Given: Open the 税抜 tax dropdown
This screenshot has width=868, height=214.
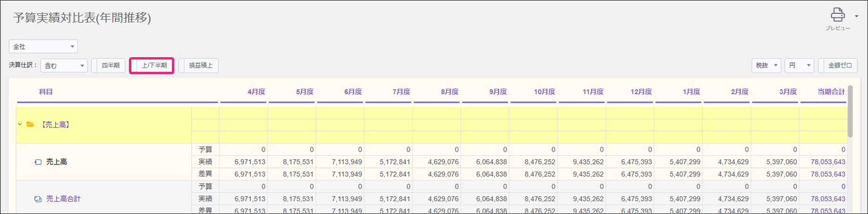Looking at the screenshot, I should coord(766,66).
